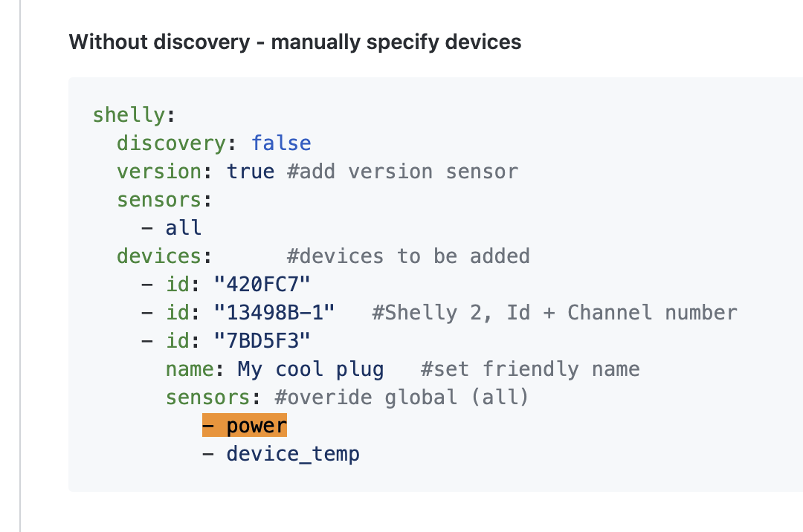
Task: Click the 'false' value after discovery
Action: click(x=281, y=143)
